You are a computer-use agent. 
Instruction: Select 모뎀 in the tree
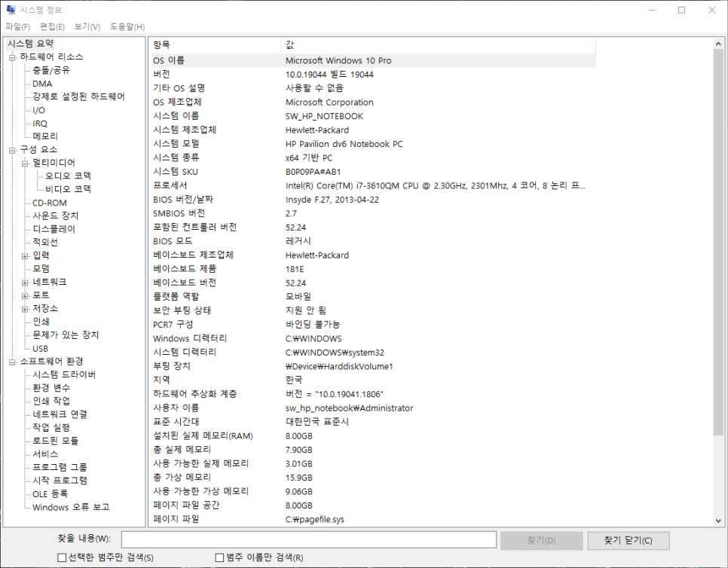(41, 269)
